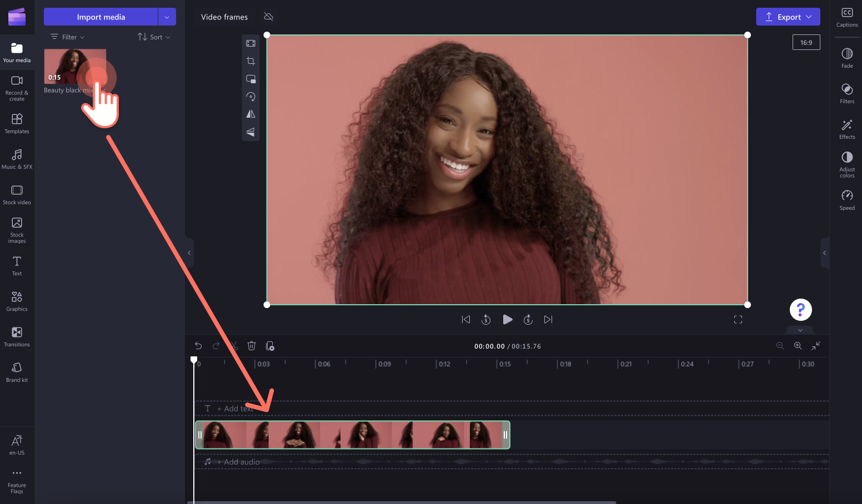Click the Rotate tool icon
This screenshot has width=862, height=504.
click(x=250, y=97)
